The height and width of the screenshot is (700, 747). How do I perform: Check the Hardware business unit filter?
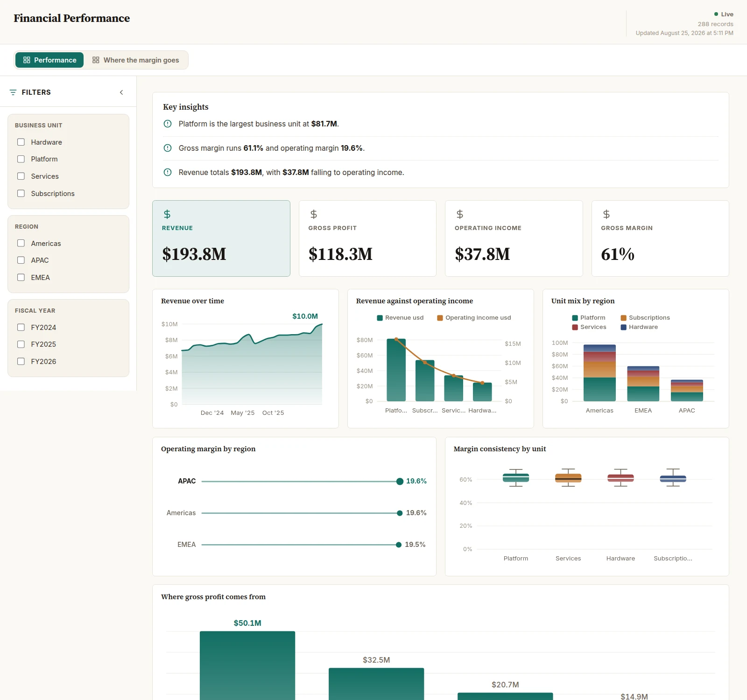click(21, 142)
